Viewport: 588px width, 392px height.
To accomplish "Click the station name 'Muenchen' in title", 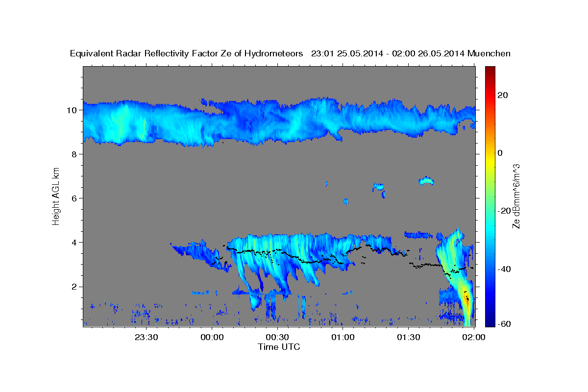I will tap(488, 54).
